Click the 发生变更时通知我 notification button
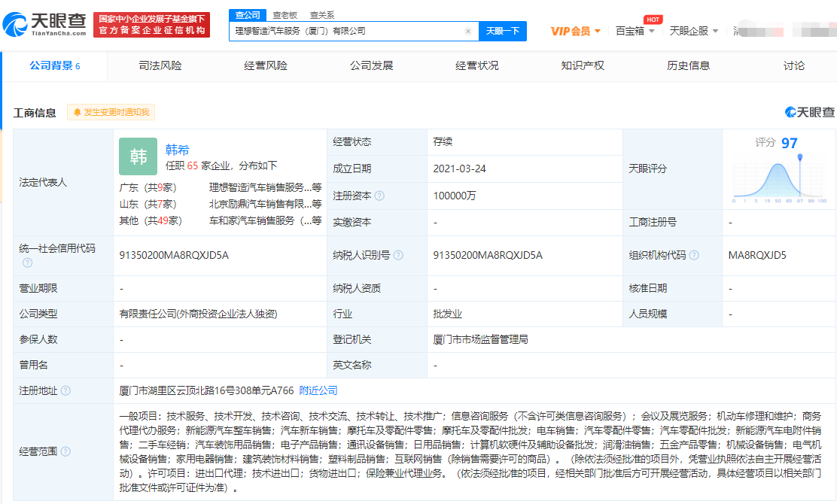 [111, 112]
